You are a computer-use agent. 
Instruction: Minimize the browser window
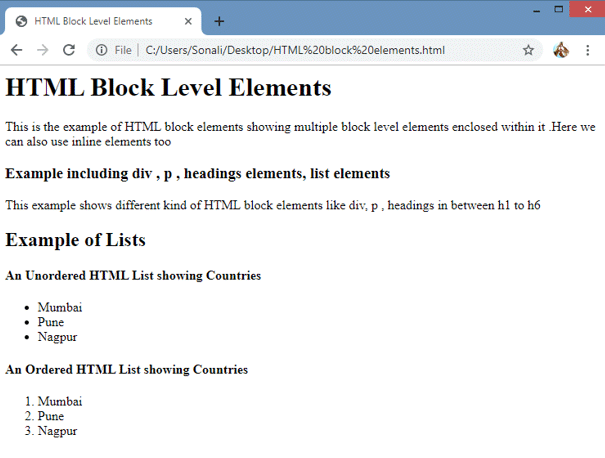tap(536, 10)
